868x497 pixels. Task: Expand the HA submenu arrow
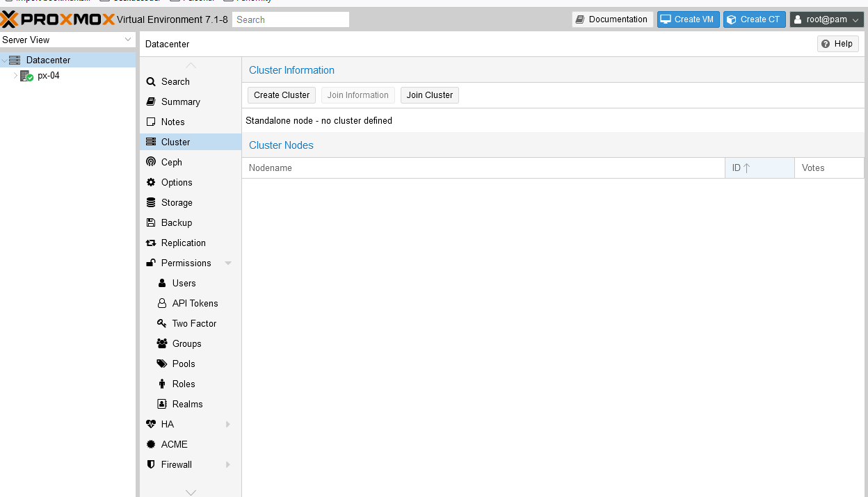tap(228, 424)
